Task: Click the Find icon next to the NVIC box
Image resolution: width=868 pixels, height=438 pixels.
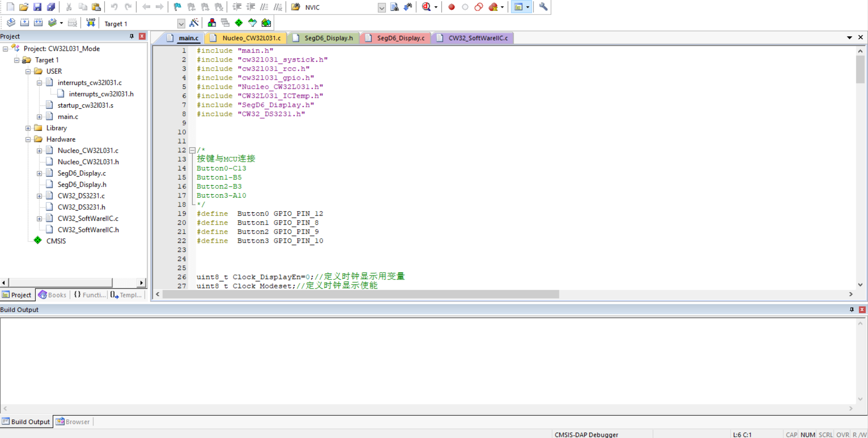Action: 394,7
